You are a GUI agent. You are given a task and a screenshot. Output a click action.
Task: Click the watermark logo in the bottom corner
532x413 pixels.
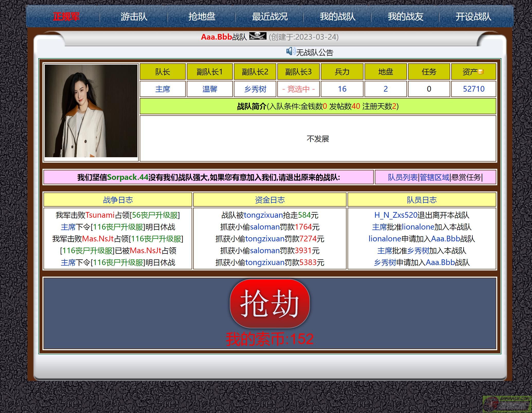point(506,404)
